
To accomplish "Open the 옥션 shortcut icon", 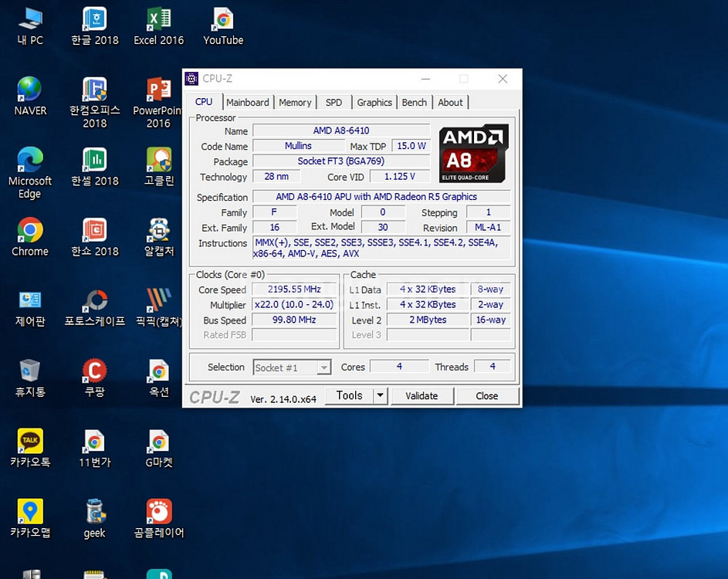I will coord(159,378).
